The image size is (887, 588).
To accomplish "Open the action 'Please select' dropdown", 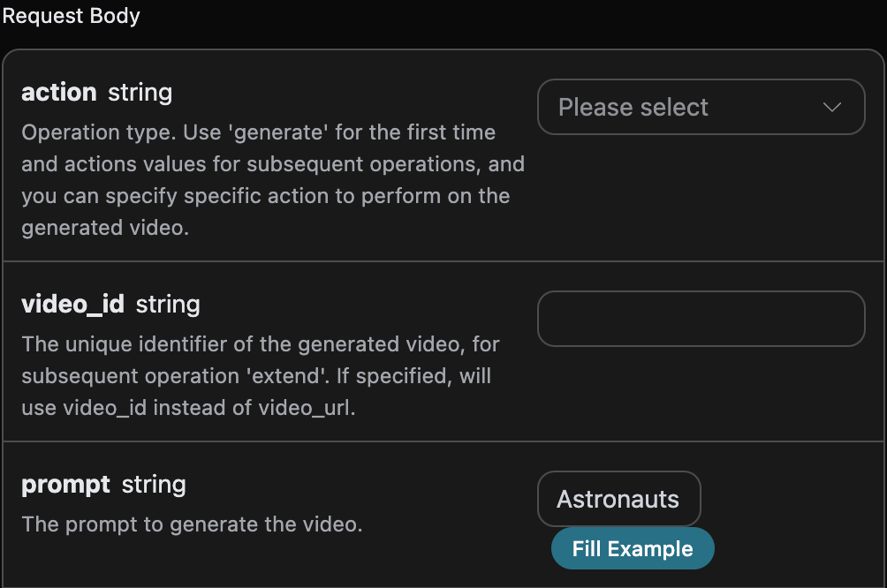I will tap(700, 107).
